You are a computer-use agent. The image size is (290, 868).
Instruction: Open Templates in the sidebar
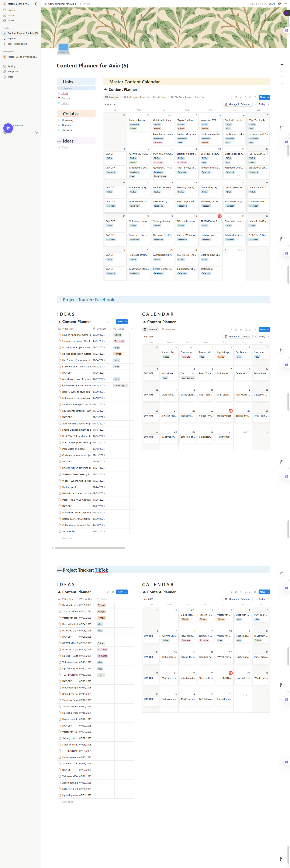[13, 71]
